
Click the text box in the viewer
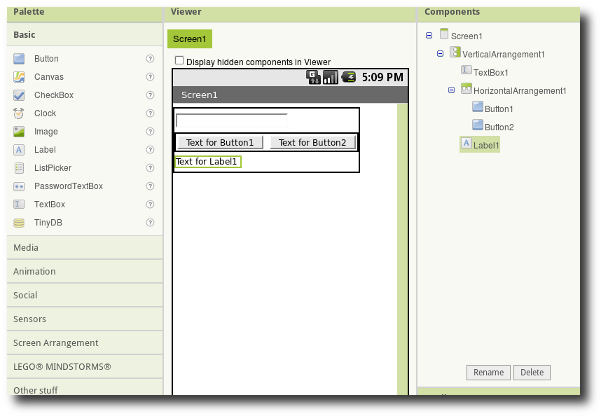[232, 120]
